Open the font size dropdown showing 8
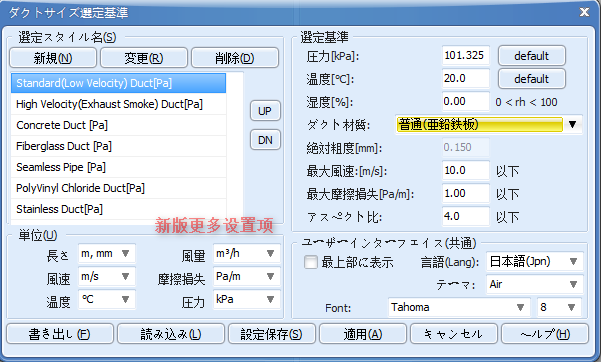601x362 pixels. pyautogui.click(x=559, y=307)
